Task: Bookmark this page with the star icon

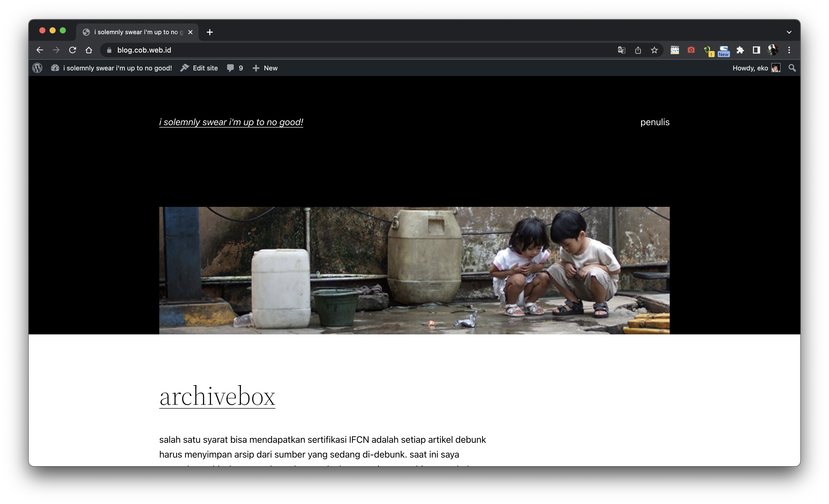Action: 654,50
